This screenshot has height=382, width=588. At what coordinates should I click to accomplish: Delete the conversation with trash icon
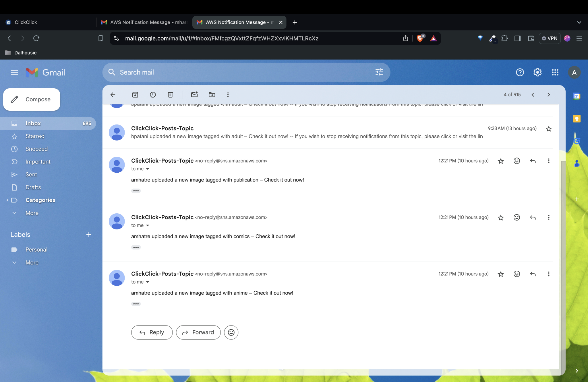pyautogui.click(x=170, y=95)
